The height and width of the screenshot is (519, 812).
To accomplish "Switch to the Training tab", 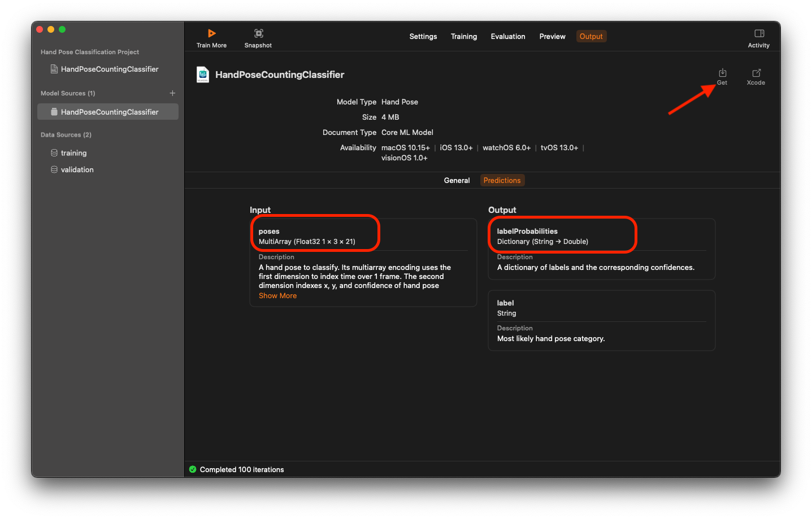I will click(x=464, y=36).
